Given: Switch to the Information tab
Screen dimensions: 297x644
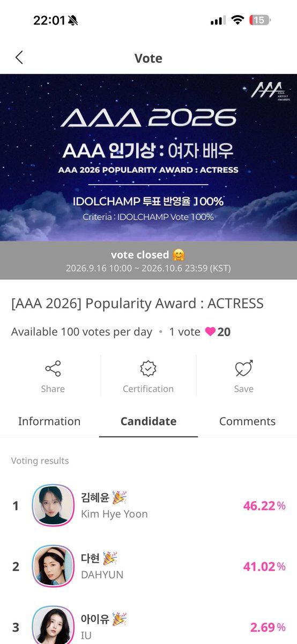Looking at the screenshot, I should (x=49, y=421).
